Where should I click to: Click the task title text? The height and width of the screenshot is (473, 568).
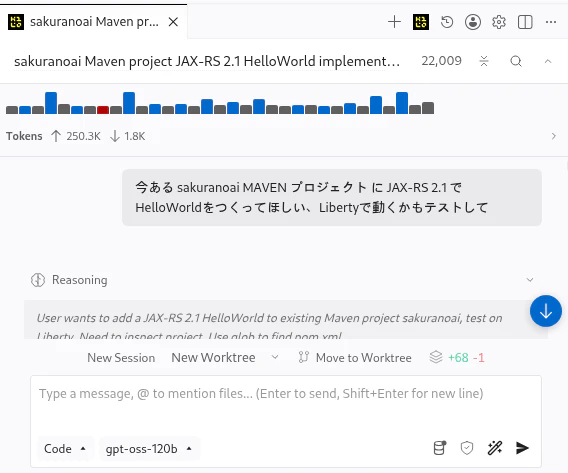pyautogui.click(x=206, y=61)
